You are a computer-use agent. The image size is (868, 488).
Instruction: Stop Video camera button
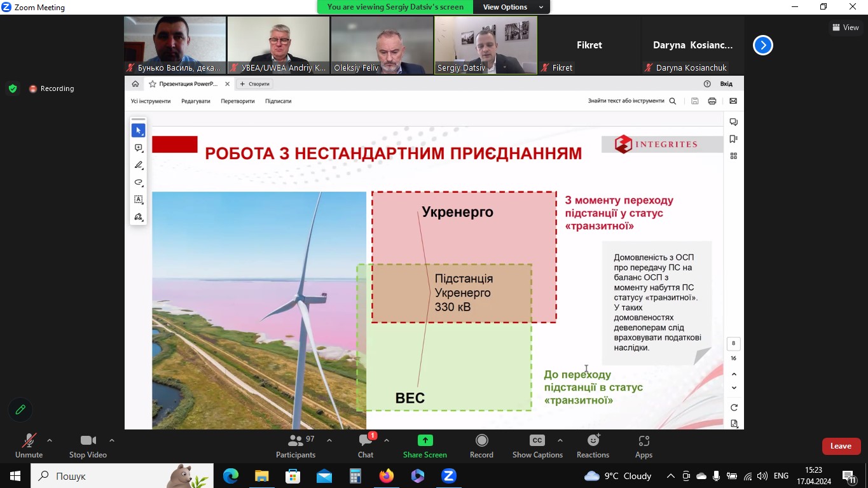coord(88,446)
